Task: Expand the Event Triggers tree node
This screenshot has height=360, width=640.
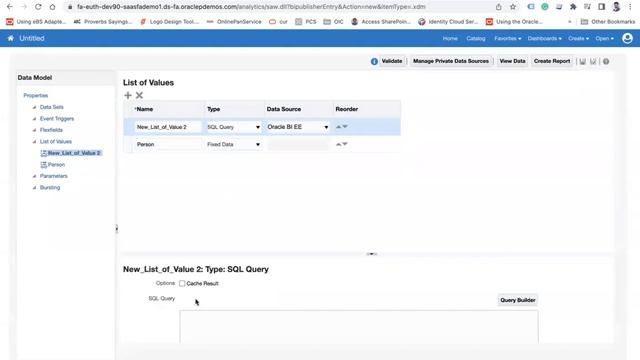Action: [34, 119]
